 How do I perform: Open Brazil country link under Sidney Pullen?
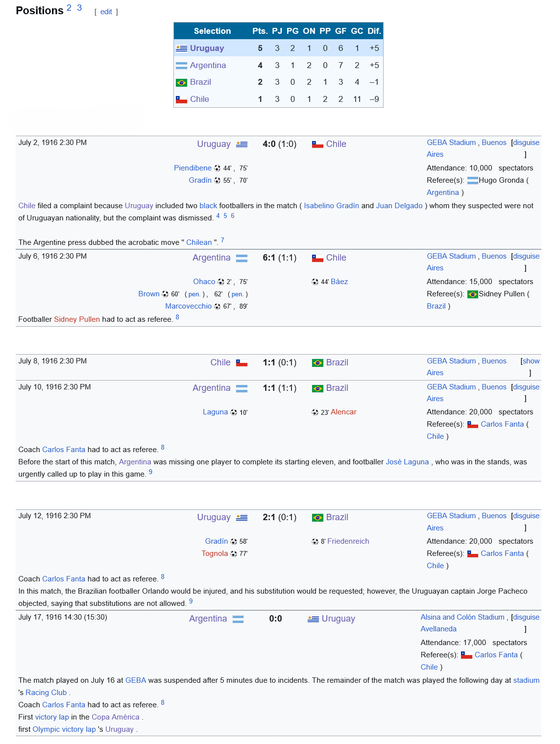coord(436,306)
